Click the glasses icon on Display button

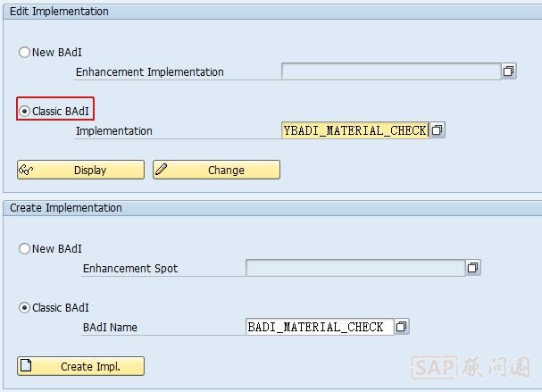26,170
